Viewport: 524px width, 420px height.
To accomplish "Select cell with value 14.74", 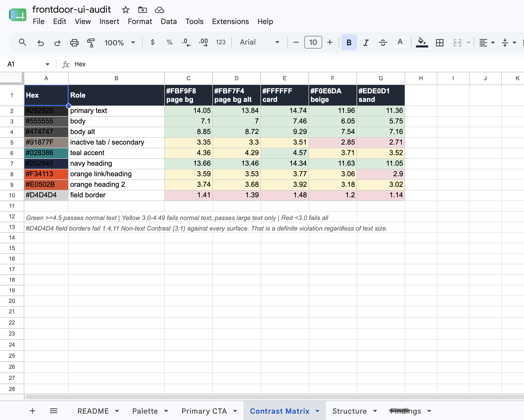I will click(284, 111).
